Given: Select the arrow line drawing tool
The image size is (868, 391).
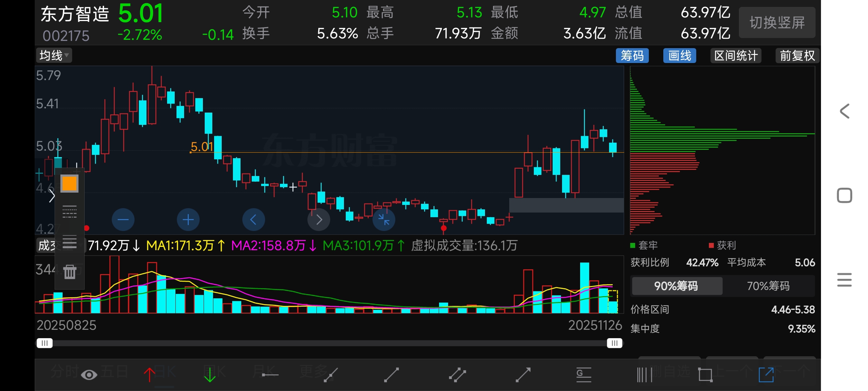Looking at the screenshot, I should tap(523, 375).
